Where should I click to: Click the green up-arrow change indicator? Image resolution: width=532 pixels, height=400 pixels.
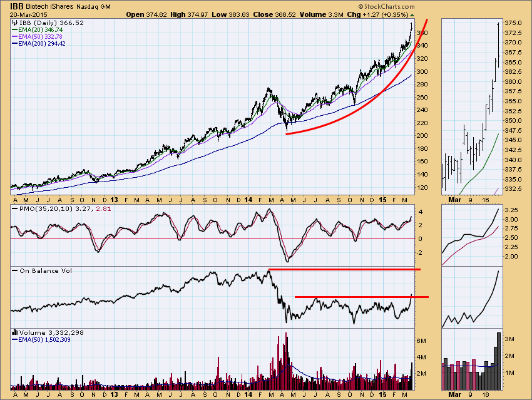click(x=412, y=15)
